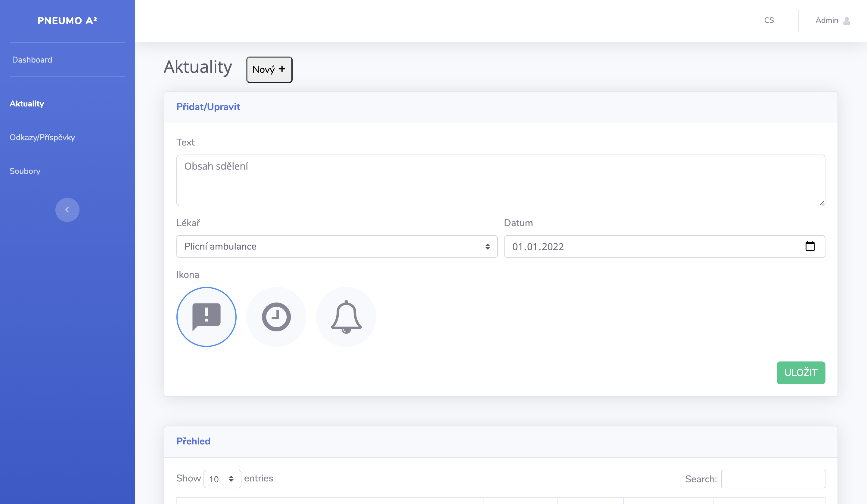Change the Show entries count selector
The width and height of the screenshot is (867, 504).
click(x=222, y=478)
